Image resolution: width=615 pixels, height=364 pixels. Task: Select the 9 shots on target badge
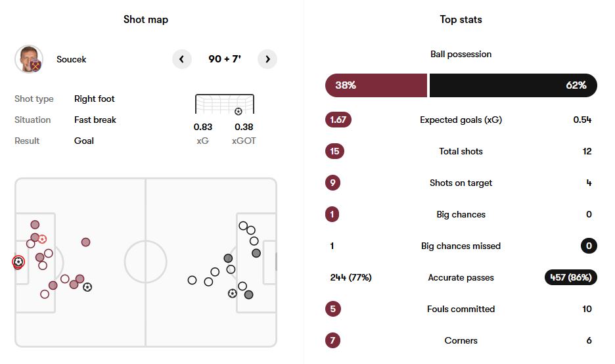click(x=334, y=183)
